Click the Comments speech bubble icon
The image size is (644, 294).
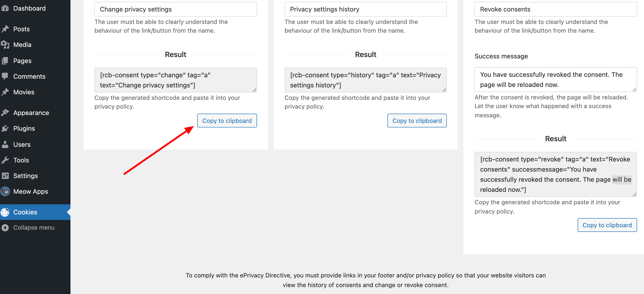tap(5, 76)
